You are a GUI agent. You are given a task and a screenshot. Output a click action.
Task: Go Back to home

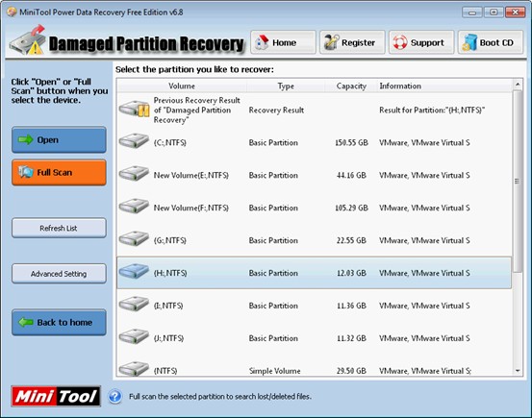[59, 322]
